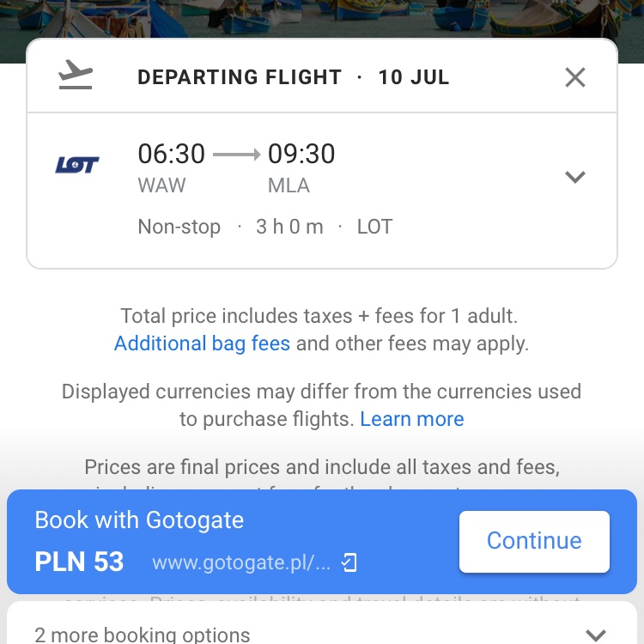This screenshot has width=644, height=644.
Task: Click the LOT airline logo
Action: pos(77,165)
